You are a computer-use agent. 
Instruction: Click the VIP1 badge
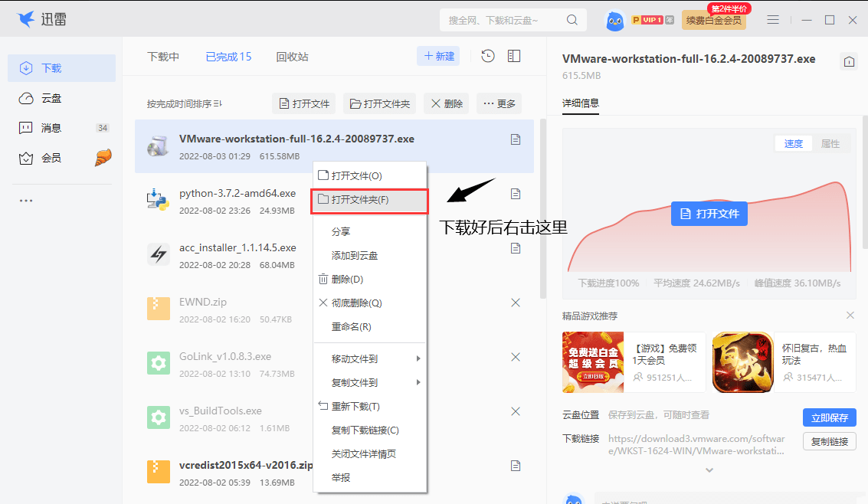click(x=652, y=20)
